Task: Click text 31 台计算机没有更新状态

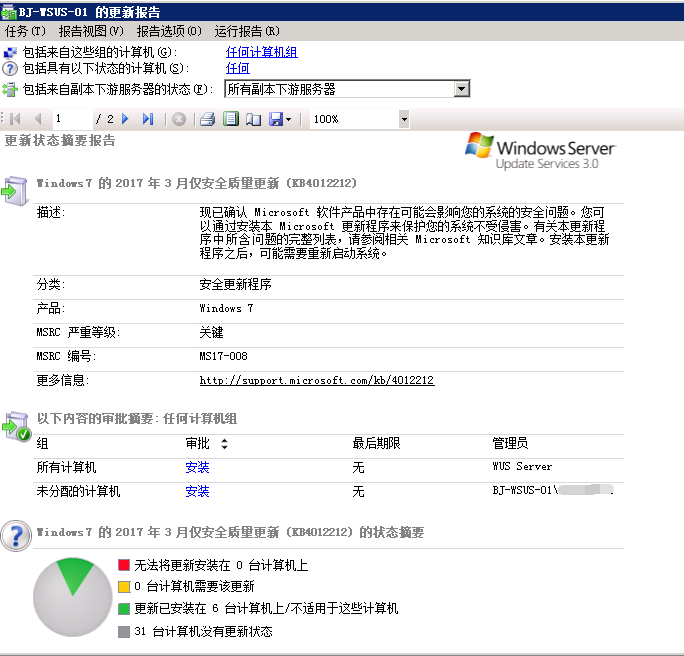Action: pos(203,632)
